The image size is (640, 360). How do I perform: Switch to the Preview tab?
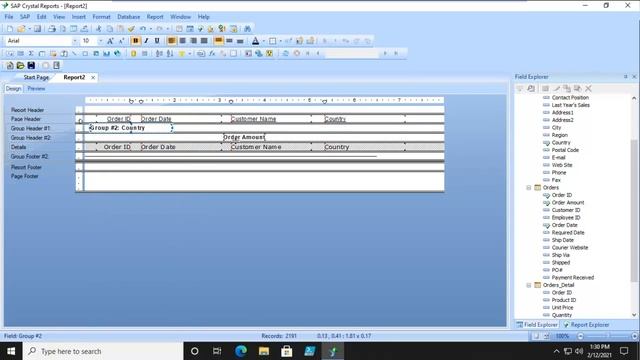click(x=36, y=89)
